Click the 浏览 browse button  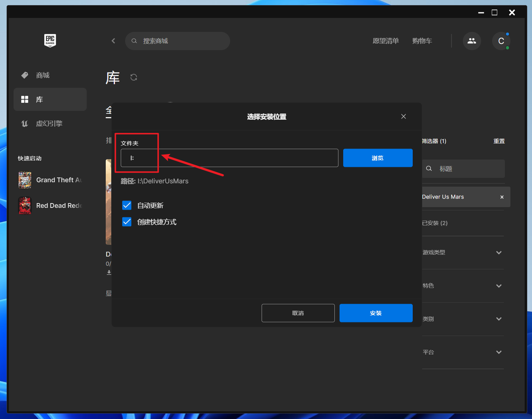[378, 158]
